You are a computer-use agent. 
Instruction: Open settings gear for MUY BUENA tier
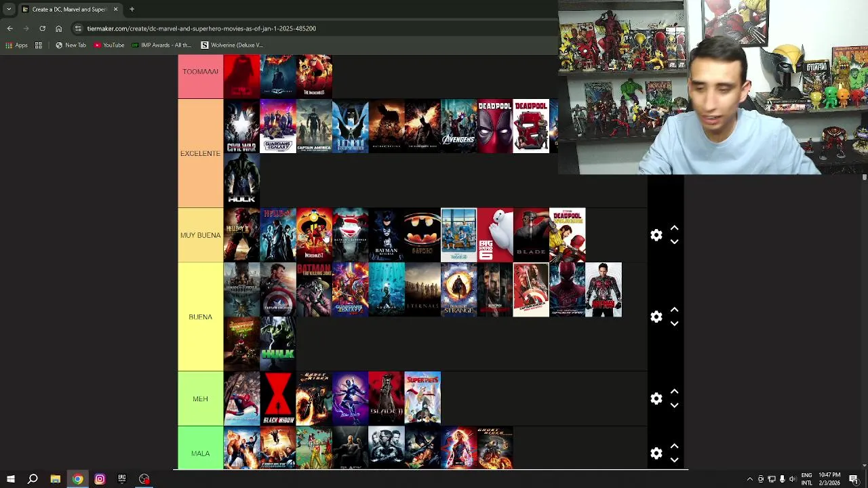[x=656, y=235]
